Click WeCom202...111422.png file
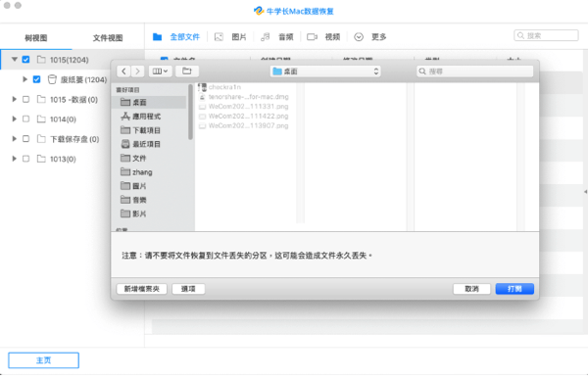588x380 pixels. [x=243, y=117]
